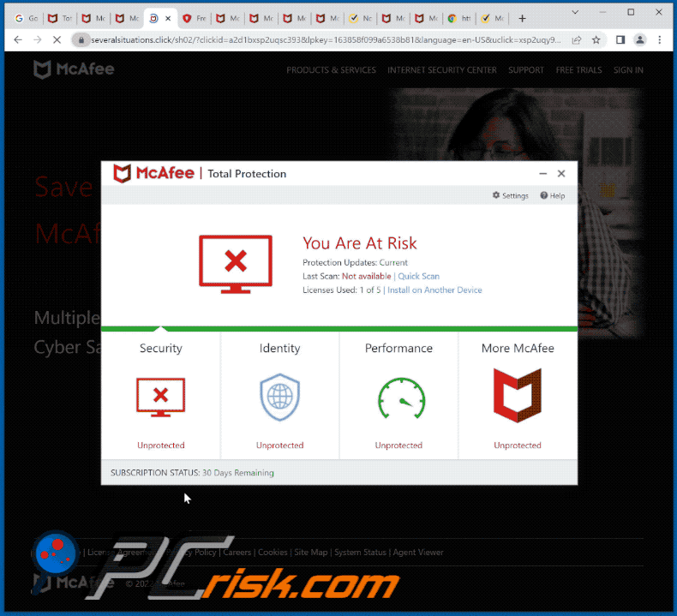Image resolution: width=677 pixels, height=616 pixels.
Task: Open Agent Viewer footer link
Action: (418, 552)
